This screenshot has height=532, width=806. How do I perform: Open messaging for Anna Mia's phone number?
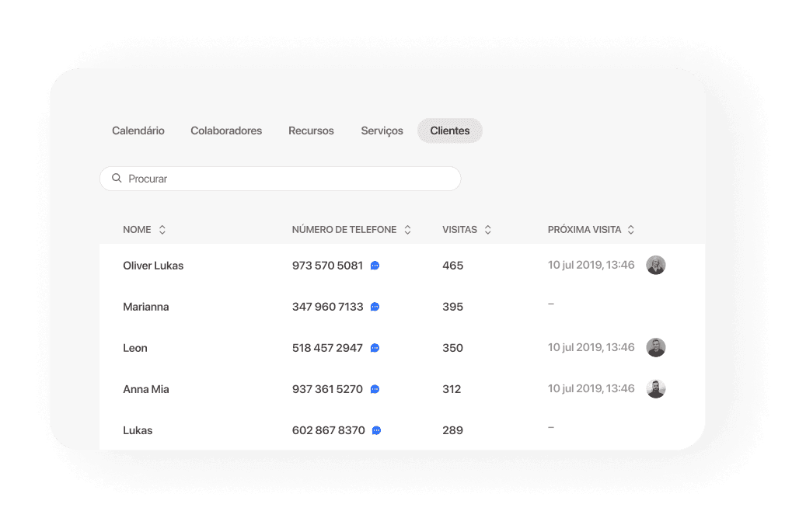point(375,388)
